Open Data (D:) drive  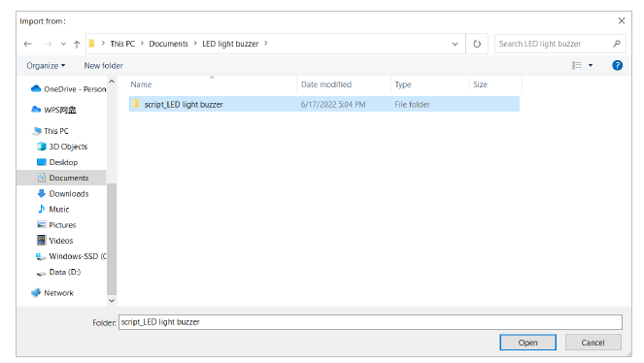pos(58,272)
